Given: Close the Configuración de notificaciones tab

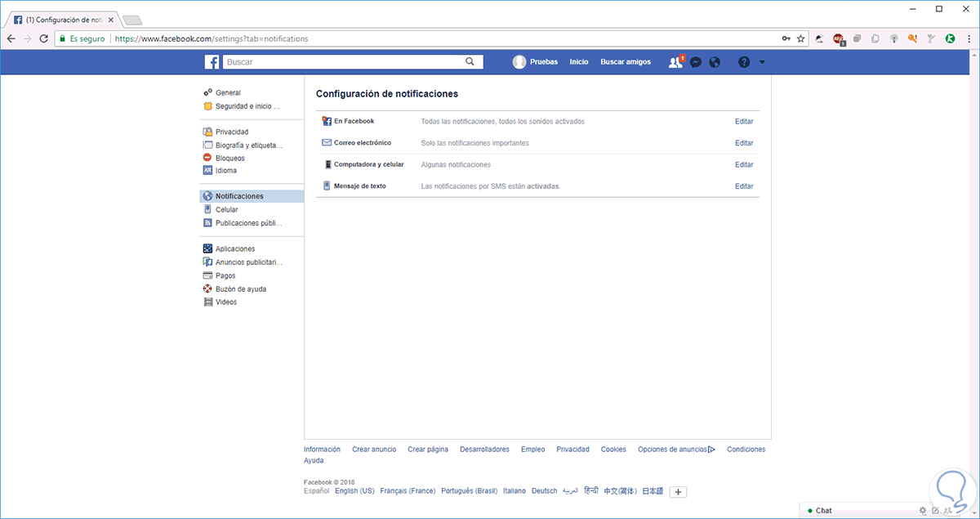Looking at the screenshot, I should (110, 19).
